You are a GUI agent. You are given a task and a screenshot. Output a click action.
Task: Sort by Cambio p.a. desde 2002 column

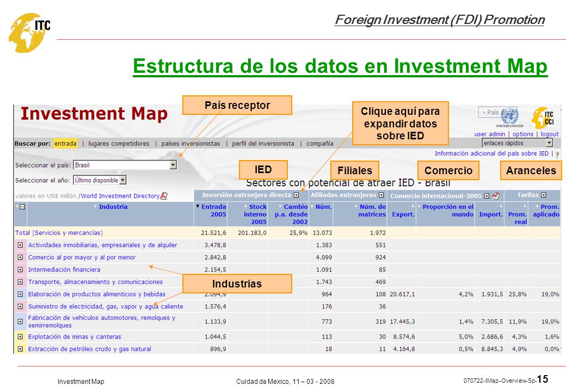tap(291, 214)
